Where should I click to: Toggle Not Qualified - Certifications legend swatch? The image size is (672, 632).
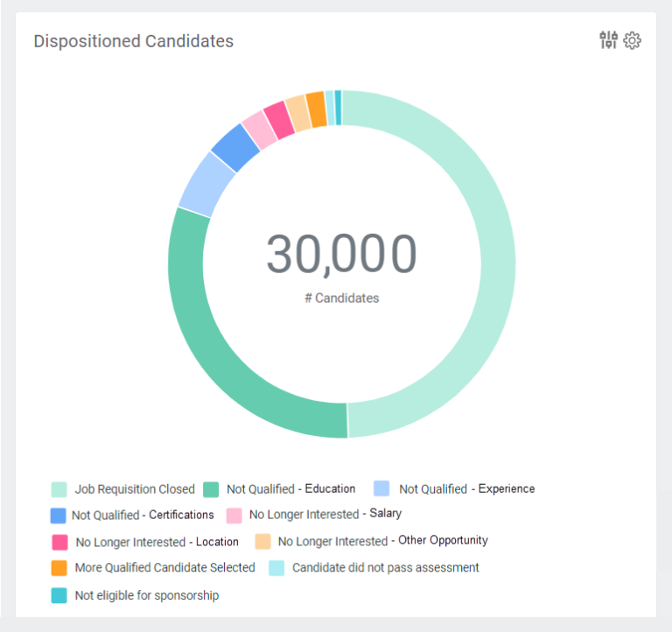59,516
